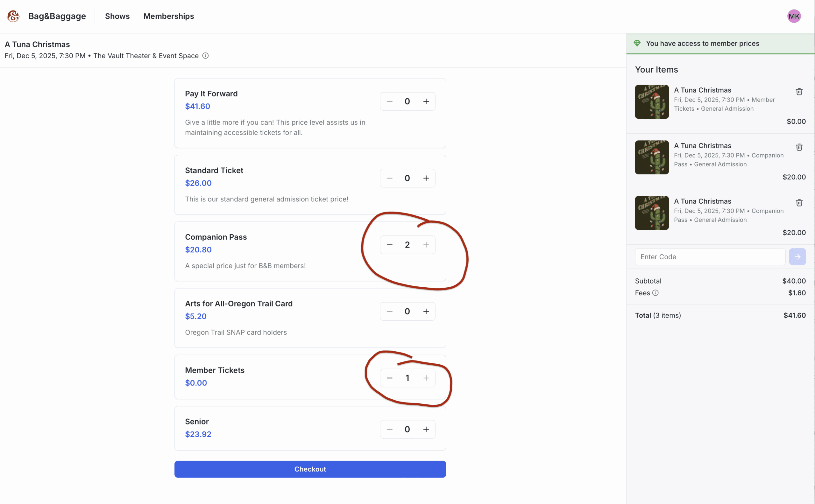The height and width of the screenshot is (504, 815).
Task: Submit promo code with arrow button
Action: [797, 257]
